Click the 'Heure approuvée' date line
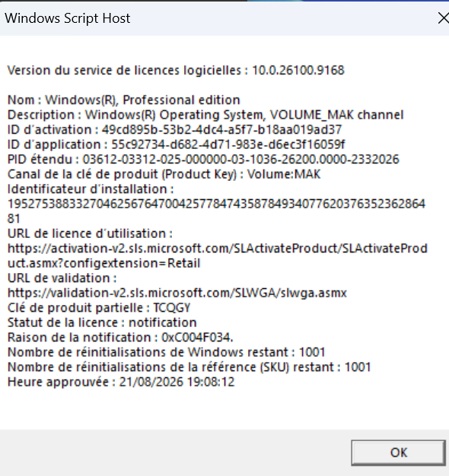The height and width of the screenshot is (476, 449). point(121,382)
